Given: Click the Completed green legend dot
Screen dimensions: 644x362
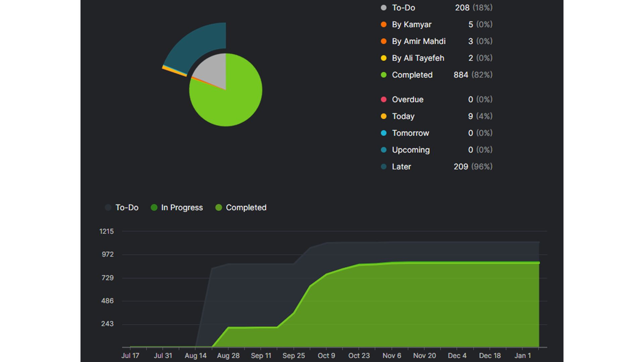Looking at the screenshot, I should pos(384,75).
